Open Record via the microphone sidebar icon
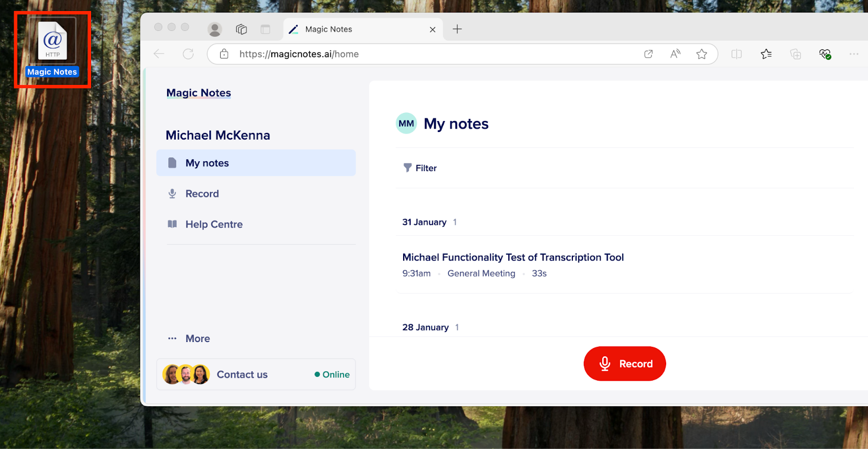Screen dimensions: 868x449 pyautogui.click(x=172, y=193)
